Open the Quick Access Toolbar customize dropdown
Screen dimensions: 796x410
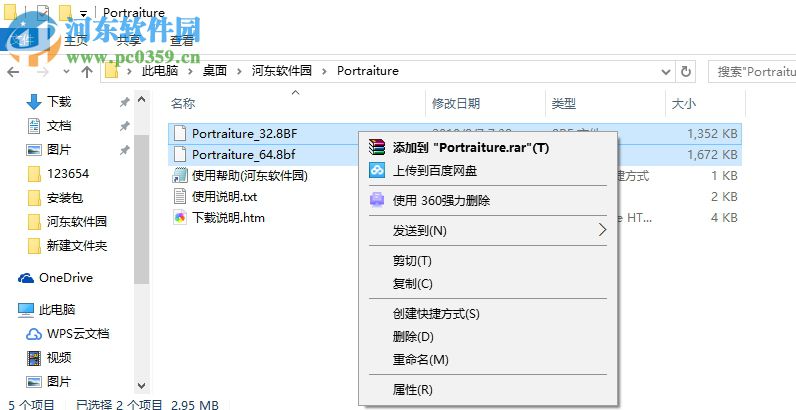click(83, 13)
